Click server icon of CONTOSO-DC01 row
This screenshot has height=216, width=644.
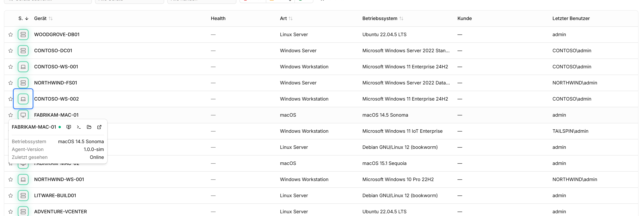[23, 51]
